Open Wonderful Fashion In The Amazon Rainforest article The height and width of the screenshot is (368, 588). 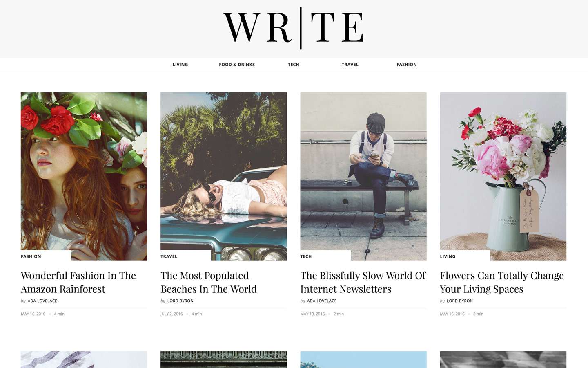tap(78, 282)
